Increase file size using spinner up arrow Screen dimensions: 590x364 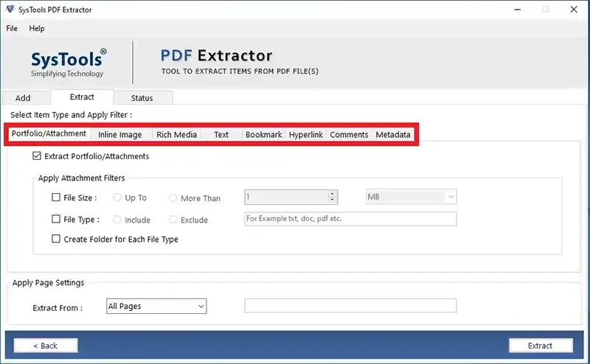click(x=333, y=194)
